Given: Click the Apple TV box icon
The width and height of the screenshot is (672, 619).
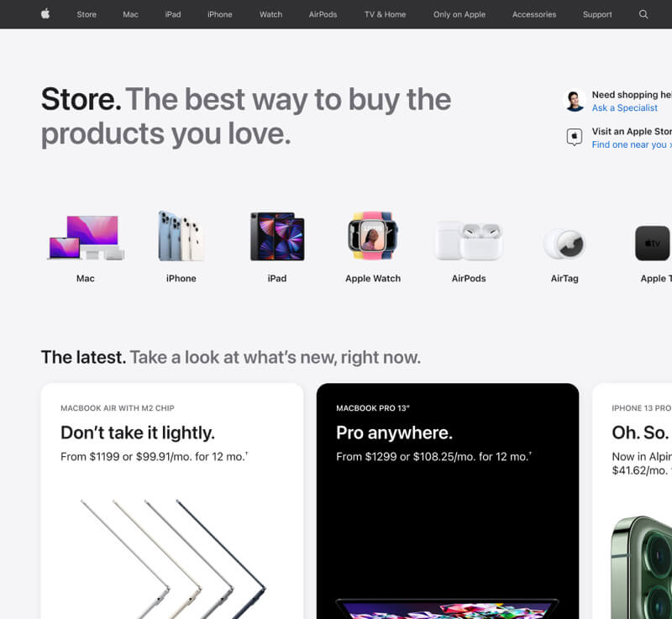Looking at the screenshot, I should (x=653, y=243).
